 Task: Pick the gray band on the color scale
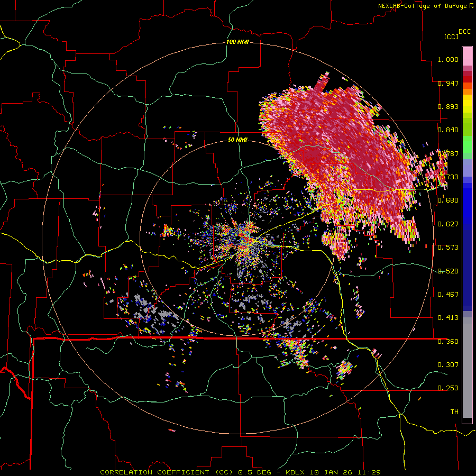(467, 368)
